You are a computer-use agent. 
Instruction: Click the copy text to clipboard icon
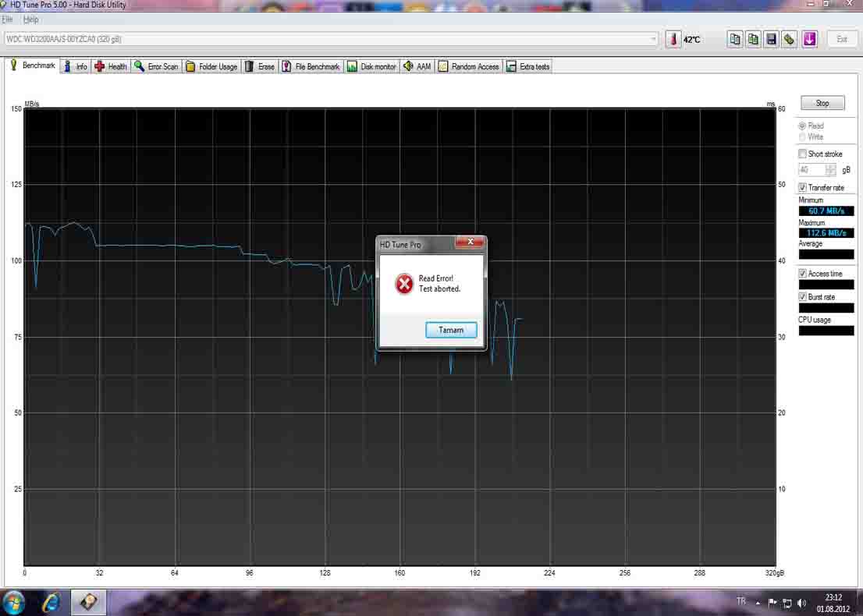[x=734, y=39]
